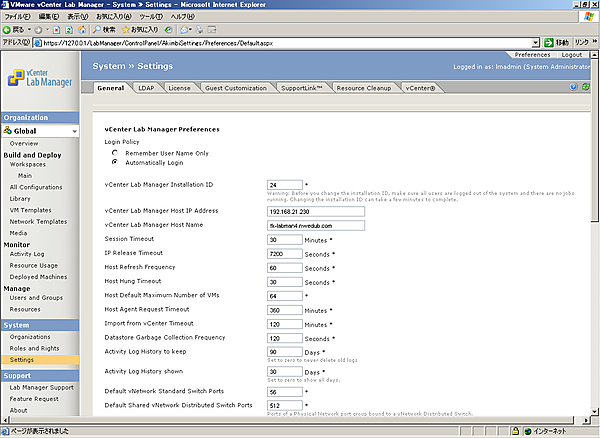Open the SupportLink tab
The image size is (600, 438).
302,88
